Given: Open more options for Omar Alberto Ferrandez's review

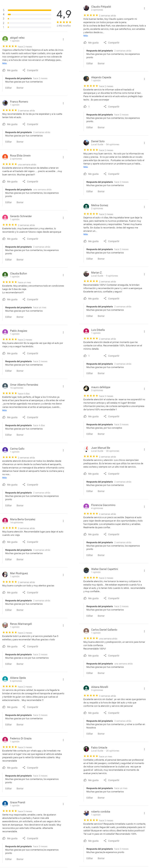Looking at the screenshot, I should pyautogui.click(x=63, y=386).
